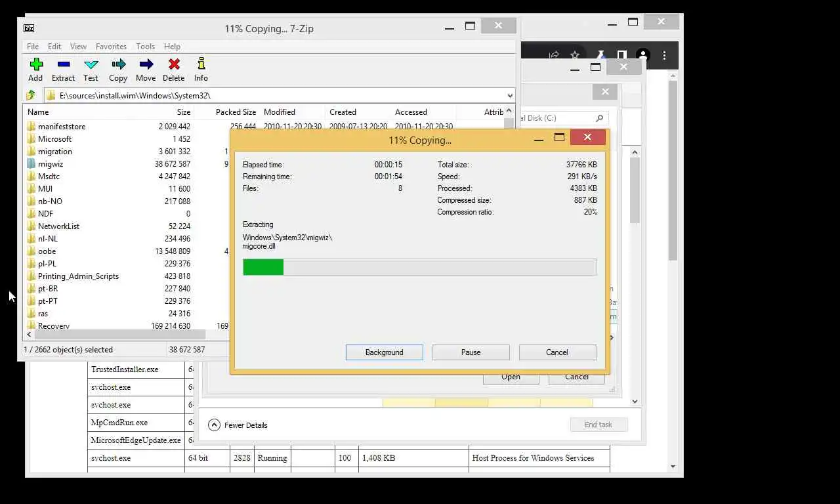This screenshot has height=504, width=840.
Task: Click the search magnifier icon in the Explorer window
Action: click(599, 118)
